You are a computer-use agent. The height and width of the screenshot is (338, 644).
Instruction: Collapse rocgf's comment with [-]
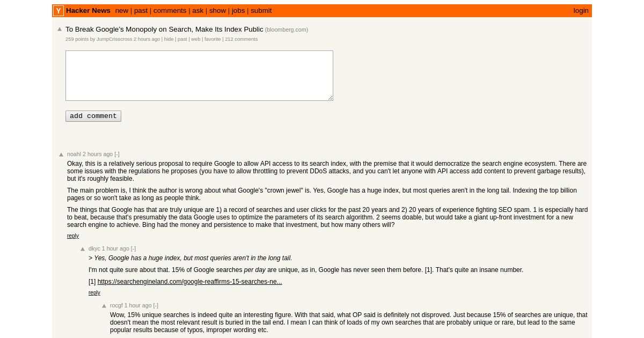156,305
